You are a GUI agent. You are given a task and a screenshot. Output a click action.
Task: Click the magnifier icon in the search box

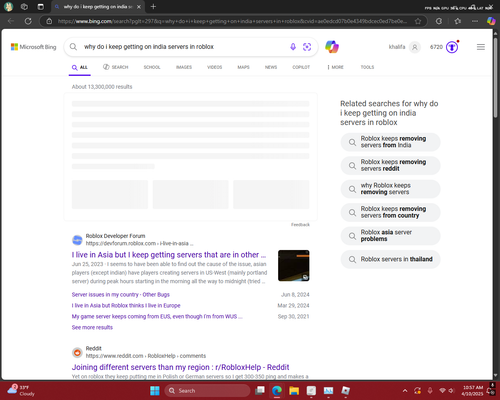point(73,47)
